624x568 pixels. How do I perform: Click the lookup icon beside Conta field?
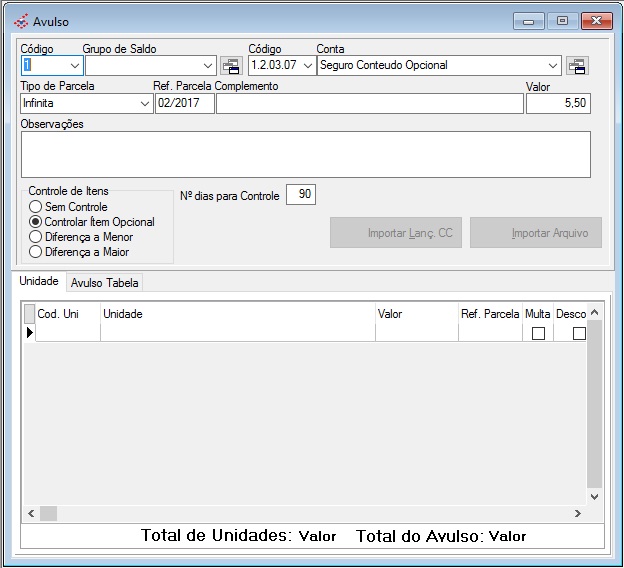click(577, 66)
